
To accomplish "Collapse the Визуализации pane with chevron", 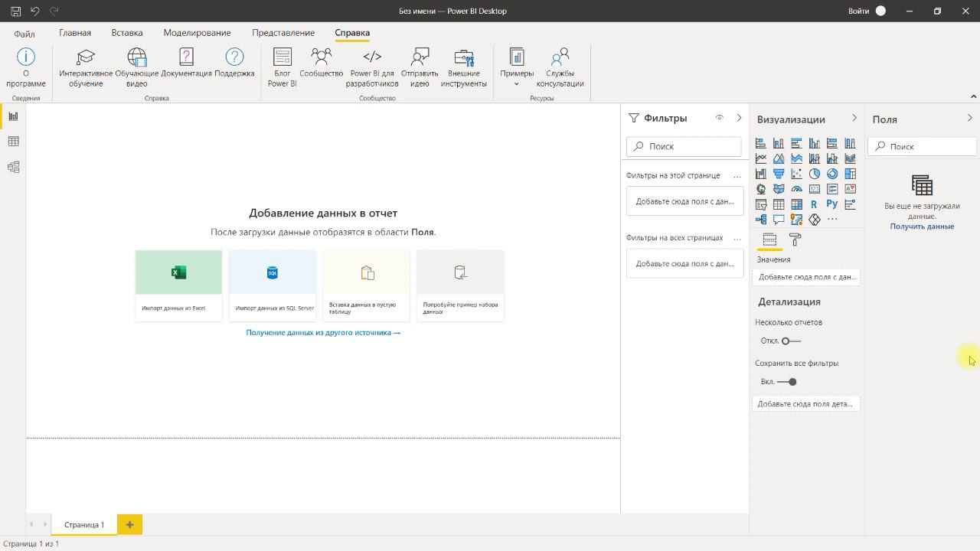I will 854,118.
